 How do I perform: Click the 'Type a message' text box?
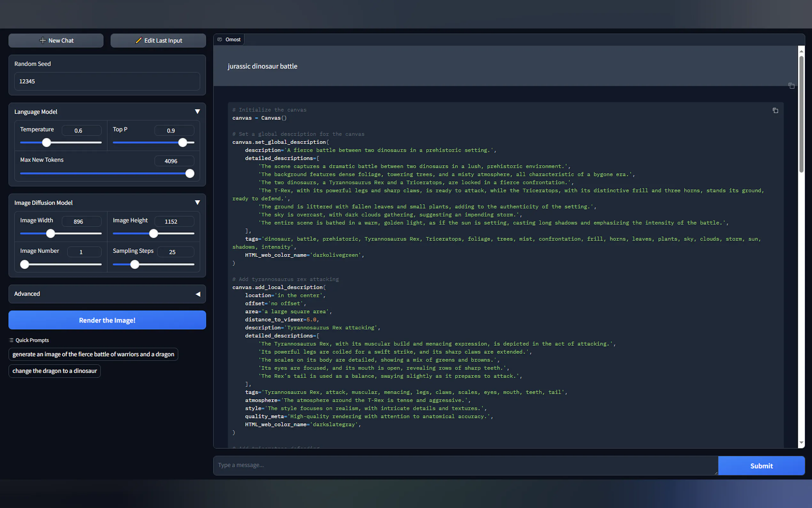coord(465,465)
